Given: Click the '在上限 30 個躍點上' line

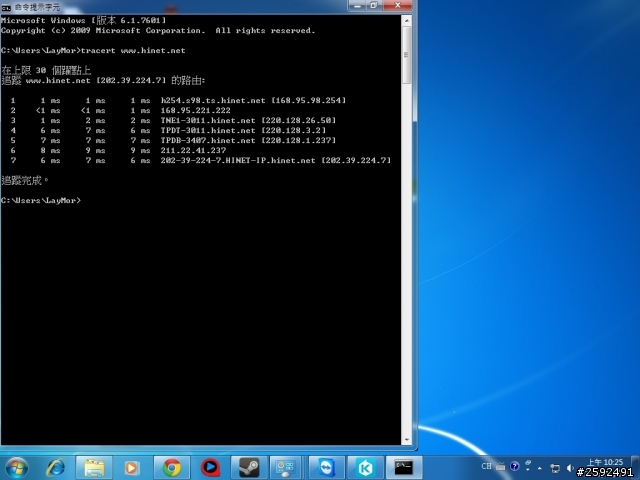Looking at the screenshot, I should pyautogui.click(x=46, y=70).
